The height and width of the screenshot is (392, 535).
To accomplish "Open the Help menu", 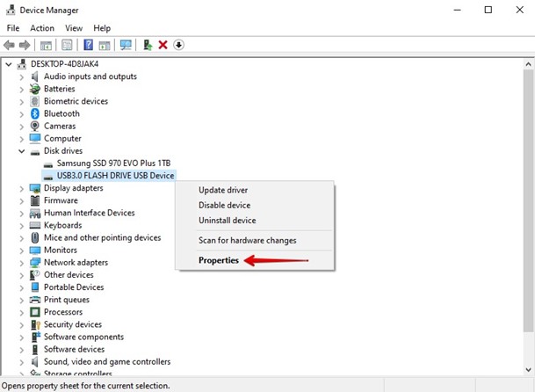I will (102, 28).
